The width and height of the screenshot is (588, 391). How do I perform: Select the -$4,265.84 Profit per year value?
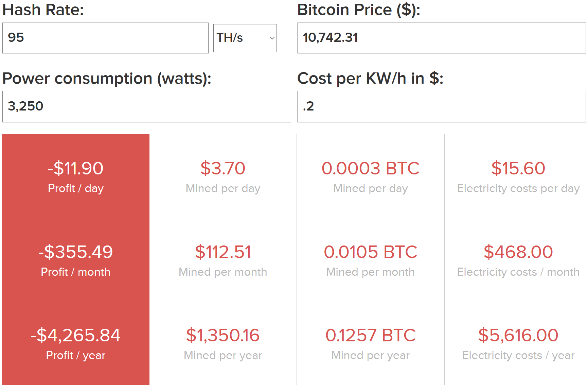pyautogui.click(x=75, y=335)
